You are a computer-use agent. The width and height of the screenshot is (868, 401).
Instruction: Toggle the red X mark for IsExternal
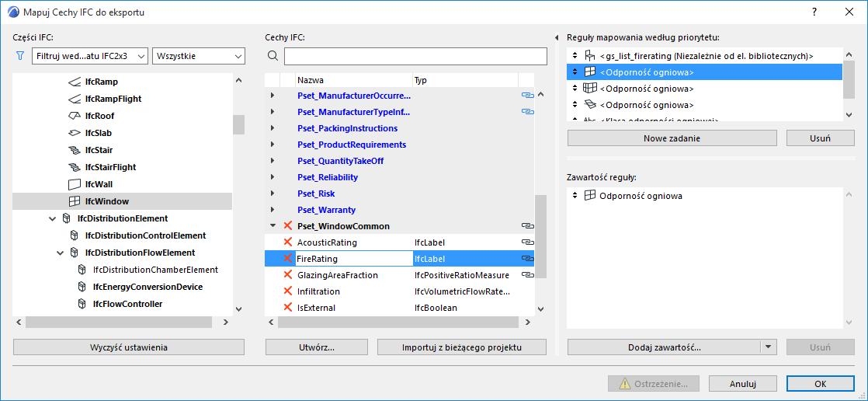(x=288, y=308)
